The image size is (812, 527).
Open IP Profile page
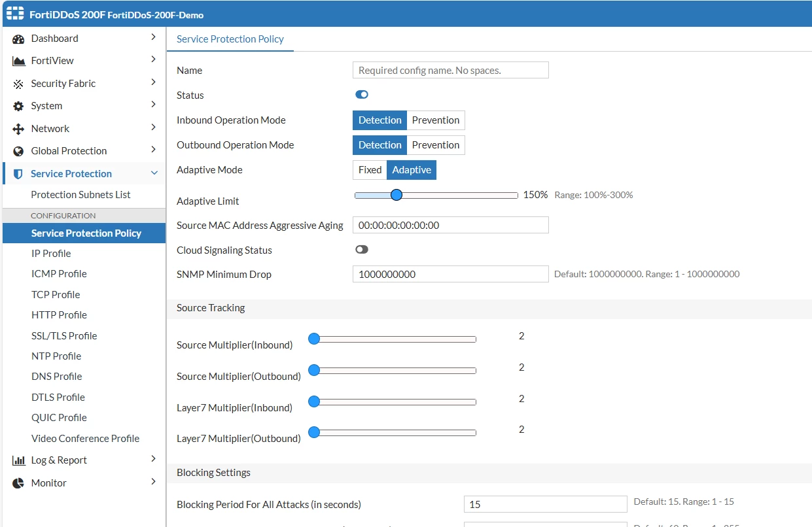click(51, 254)
